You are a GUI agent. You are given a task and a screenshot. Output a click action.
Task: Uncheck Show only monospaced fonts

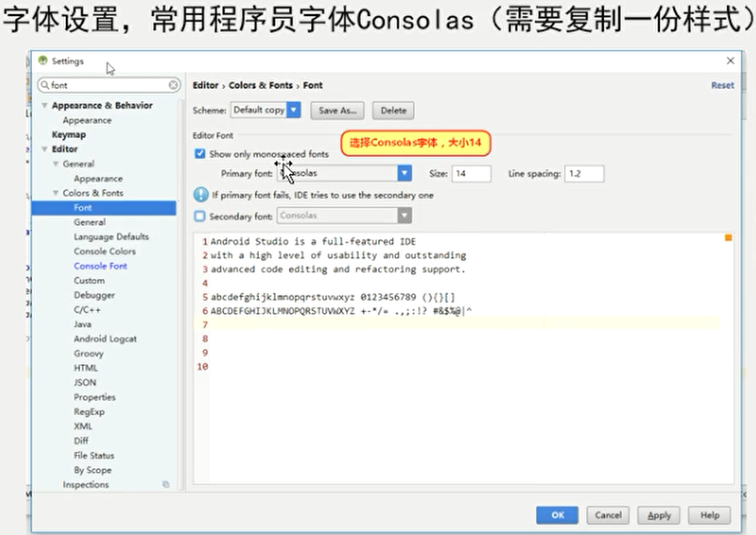tap(199, 154)
